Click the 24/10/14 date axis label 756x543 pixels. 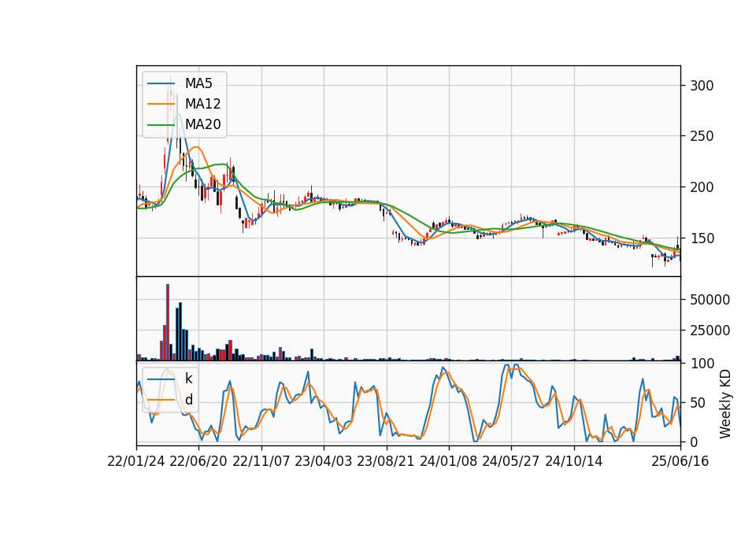tap(574, 461)
